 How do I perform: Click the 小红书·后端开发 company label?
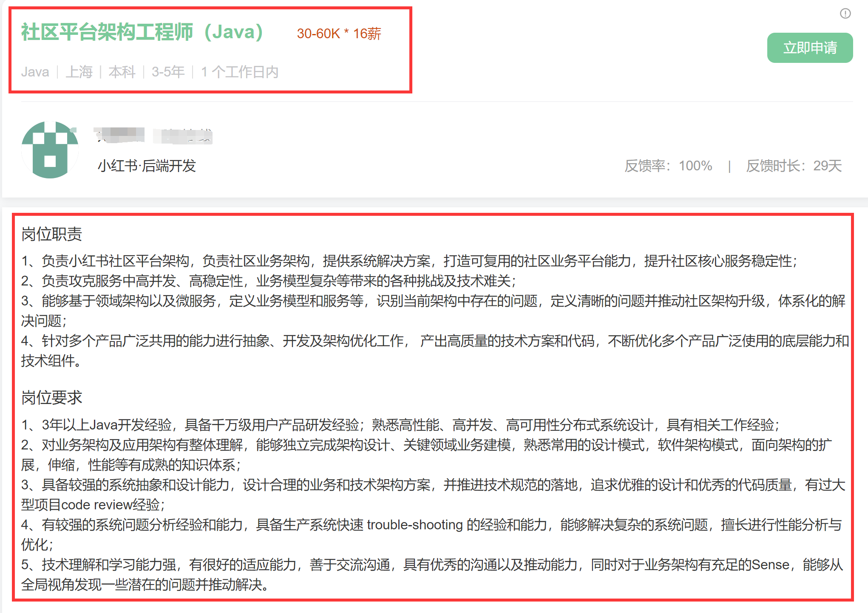pyautogui.click(x=147, y=166)
